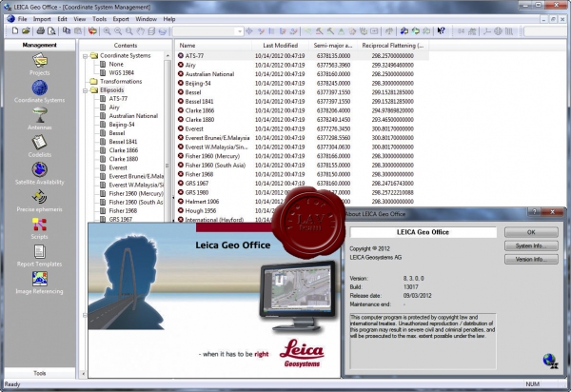
Task: Click the Zoom Out magnifier icon
Action: [x=118, y=31]
